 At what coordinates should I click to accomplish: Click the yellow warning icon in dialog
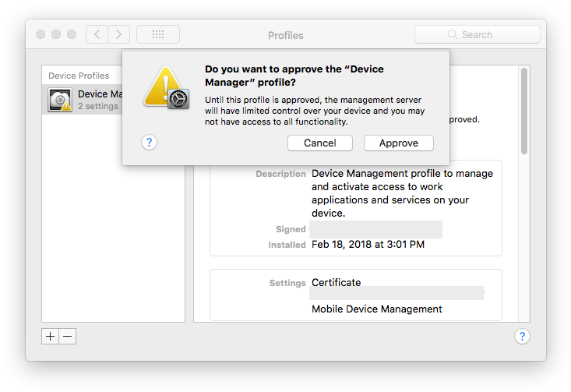pyautogui.click(x=164, y=87)
